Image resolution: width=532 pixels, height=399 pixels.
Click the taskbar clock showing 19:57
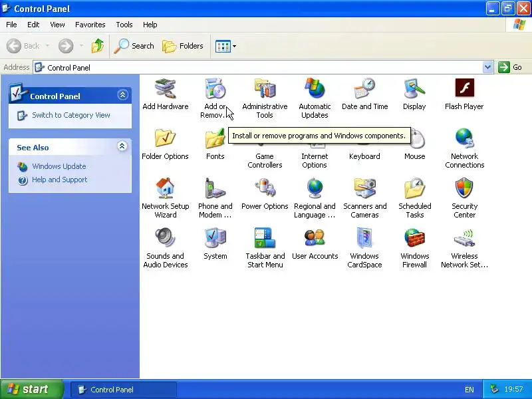click(x=513, y=389)
